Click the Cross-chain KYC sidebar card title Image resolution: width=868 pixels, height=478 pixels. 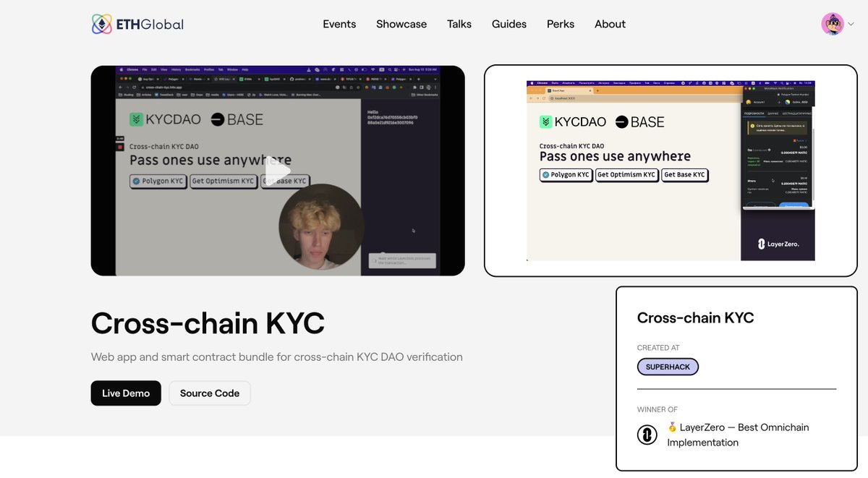[696, 317]
